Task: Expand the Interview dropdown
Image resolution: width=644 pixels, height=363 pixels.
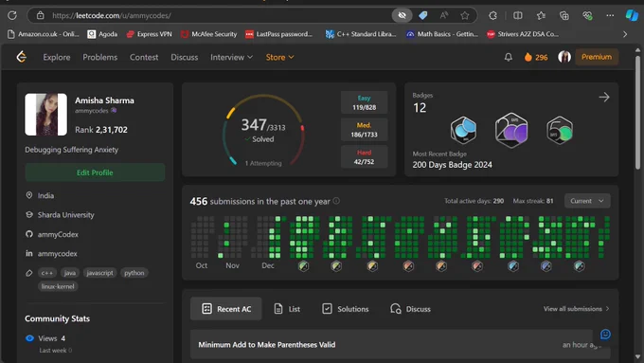Action: click(231, 58)
